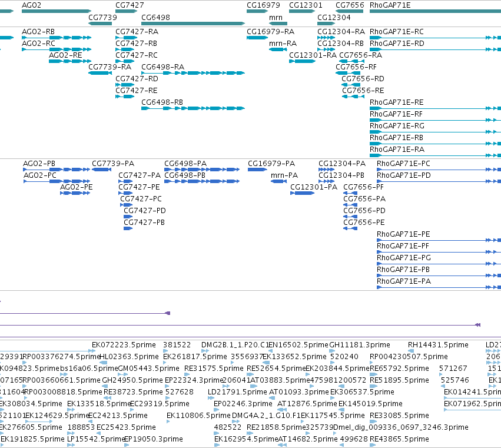Viewport: 501px width, 448px height.
Task: Select protein mrn-PA
Action: pos(284,175)
